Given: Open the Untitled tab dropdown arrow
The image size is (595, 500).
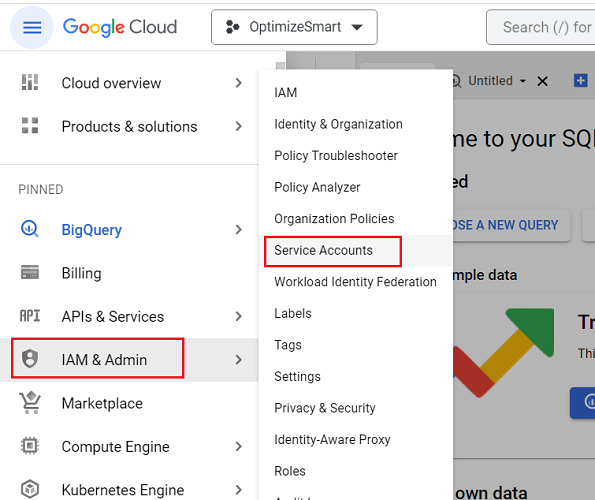Looking at the screenshot, I should click(523, 81).
